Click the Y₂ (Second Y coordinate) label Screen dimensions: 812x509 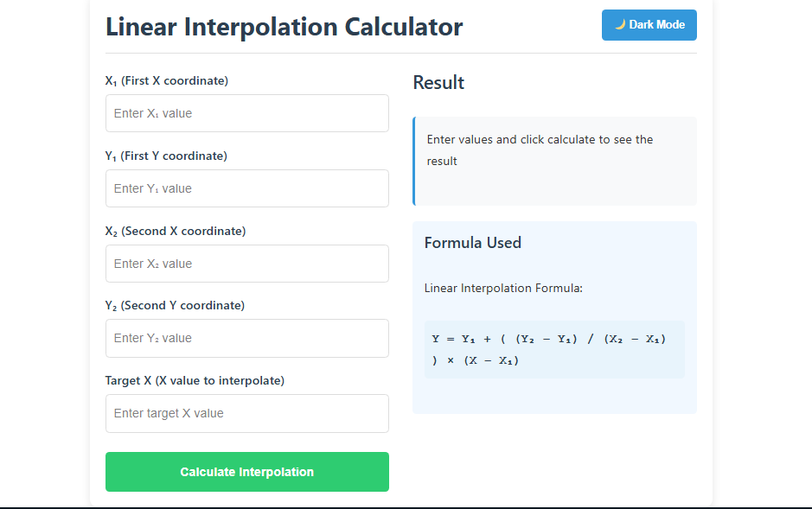(173, 304)
